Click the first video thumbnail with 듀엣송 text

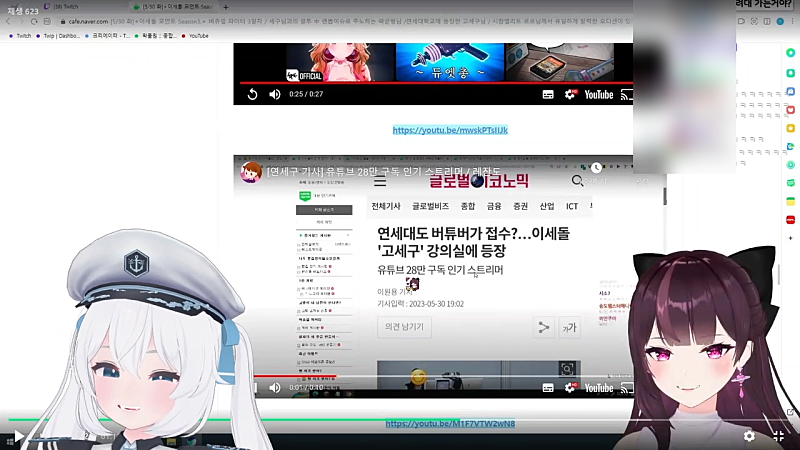449,62
